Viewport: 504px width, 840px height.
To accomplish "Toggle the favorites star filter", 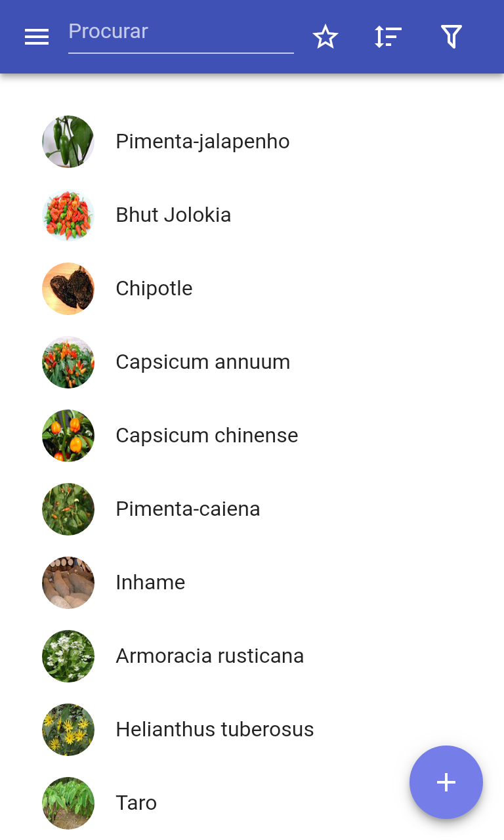I will coord(325,37).
